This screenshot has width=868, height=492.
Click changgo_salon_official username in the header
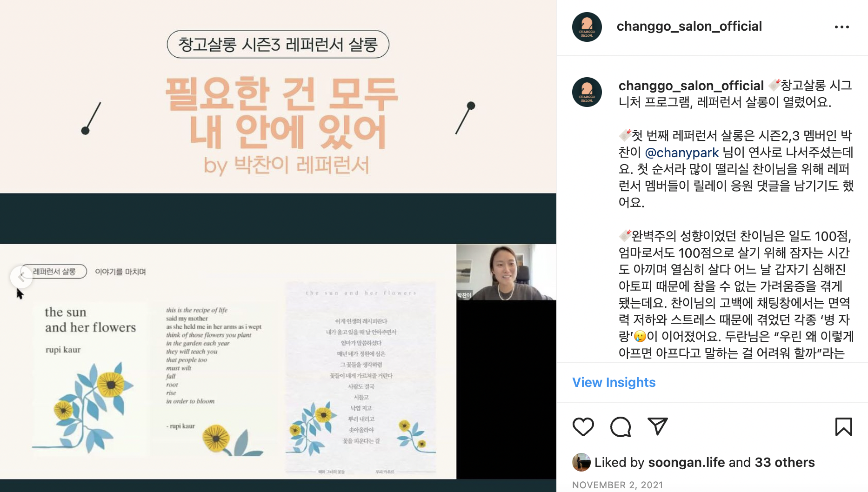coord(689,27)
